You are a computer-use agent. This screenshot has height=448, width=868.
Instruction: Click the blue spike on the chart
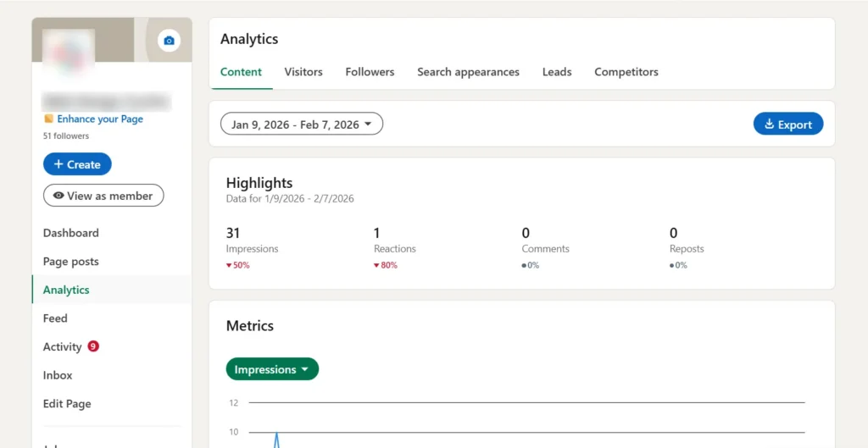pyautogui.click(x=277, y=440)
